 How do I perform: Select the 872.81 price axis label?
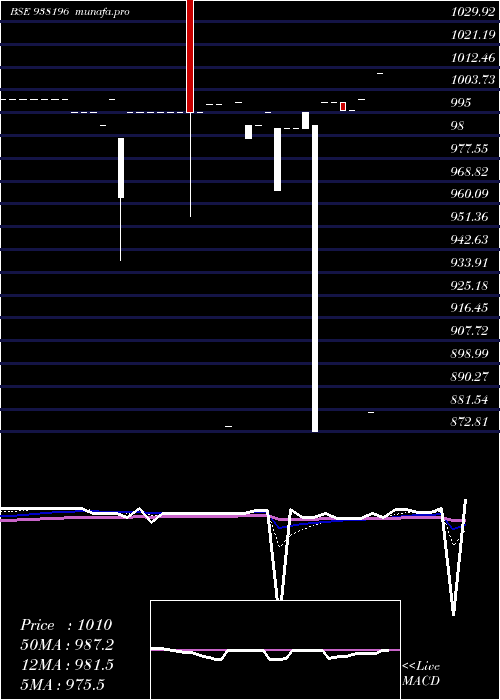[x=469, y=421]
